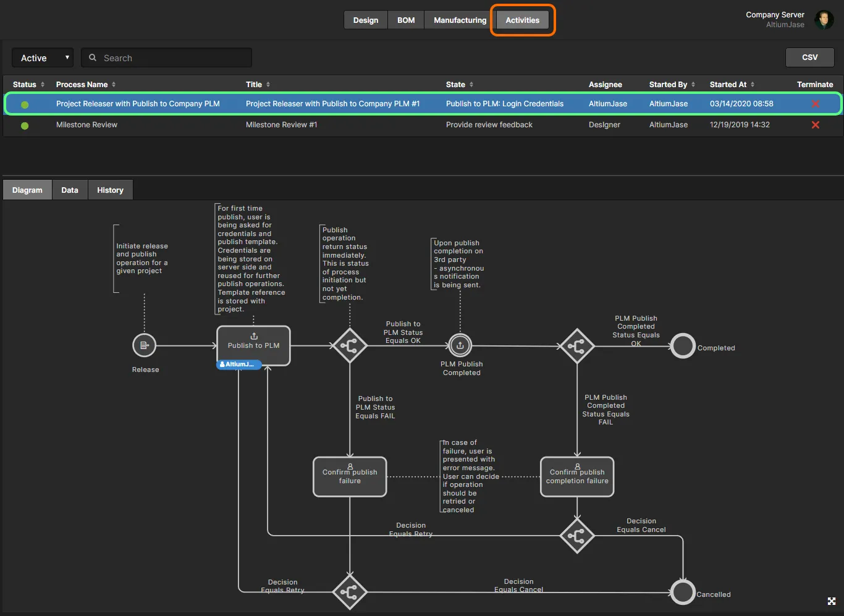Image resolution: width=844 pixels, height=616 pixels.
Task: Select the Milestone Review process row
Action: click(422, 125)
